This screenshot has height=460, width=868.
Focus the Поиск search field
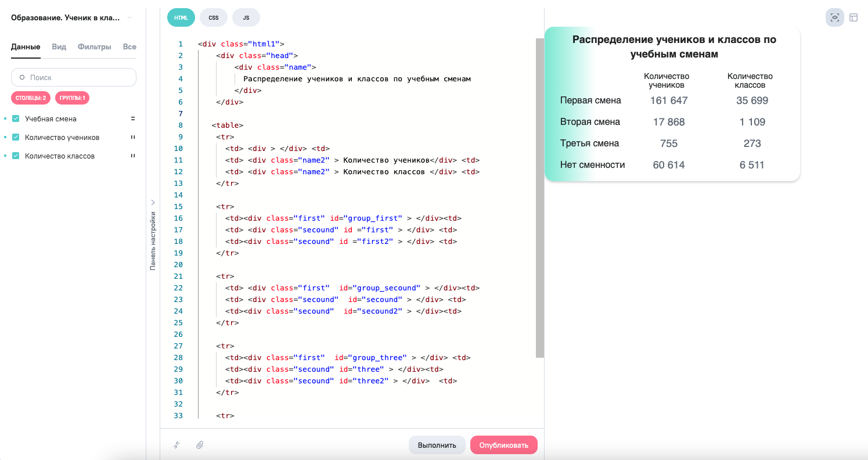click(x=74, y=77)
